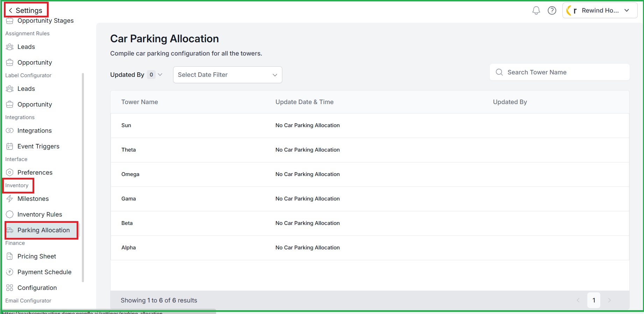Click the Configuration grid icon
The width and height of the screenshot is (644, 314).
click(10, 288)
